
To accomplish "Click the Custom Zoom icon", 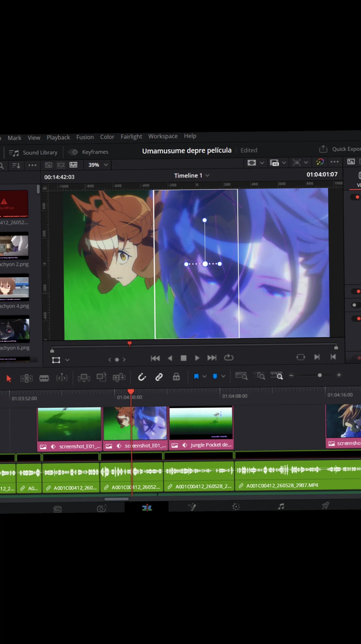I will click(x=277, y=375).
